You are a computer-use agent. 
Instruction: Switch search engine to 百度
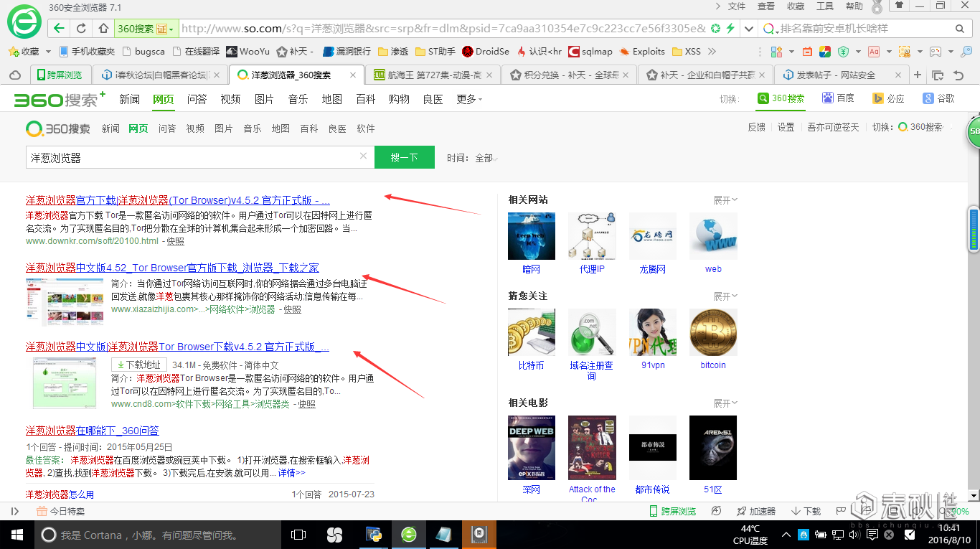(839, 98)
